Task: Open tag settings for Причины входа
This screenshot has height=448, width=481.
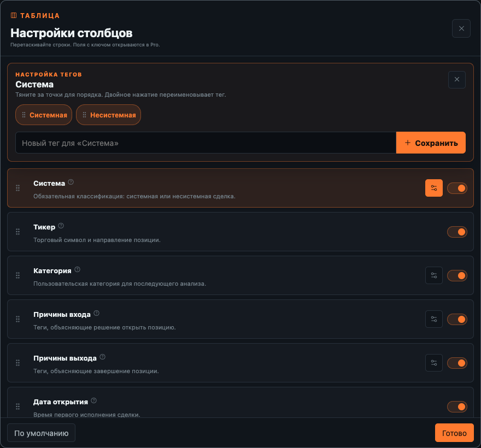Action: pos(434,319)
